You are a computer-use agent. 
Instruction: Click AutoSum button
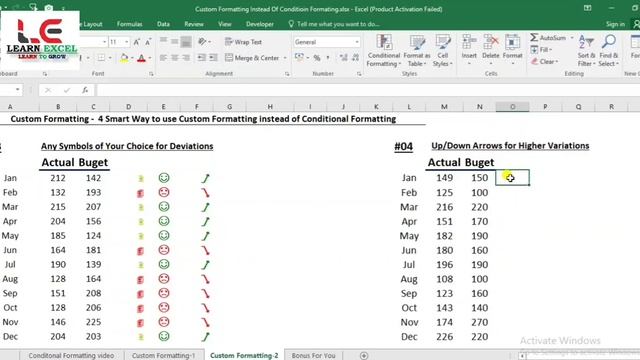point(549,38)
